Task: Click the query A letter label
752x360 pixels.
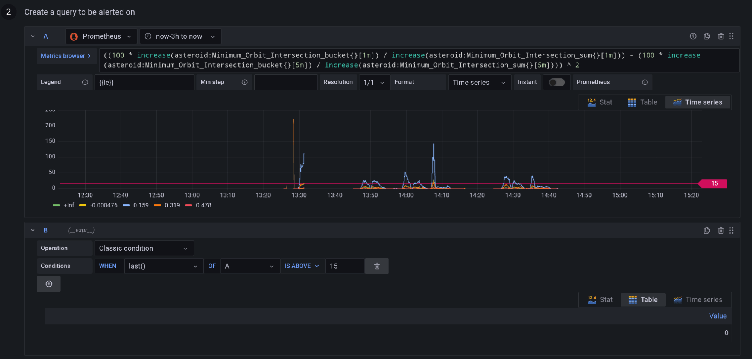Action: point(46,36)
